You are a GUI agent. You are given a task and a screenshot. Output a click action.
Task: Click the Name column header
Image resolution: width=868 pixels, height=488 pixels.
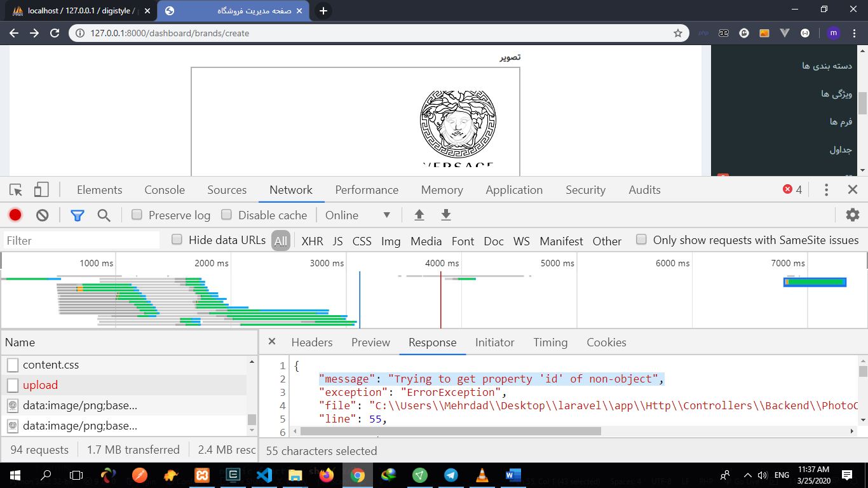click(129, 342)
